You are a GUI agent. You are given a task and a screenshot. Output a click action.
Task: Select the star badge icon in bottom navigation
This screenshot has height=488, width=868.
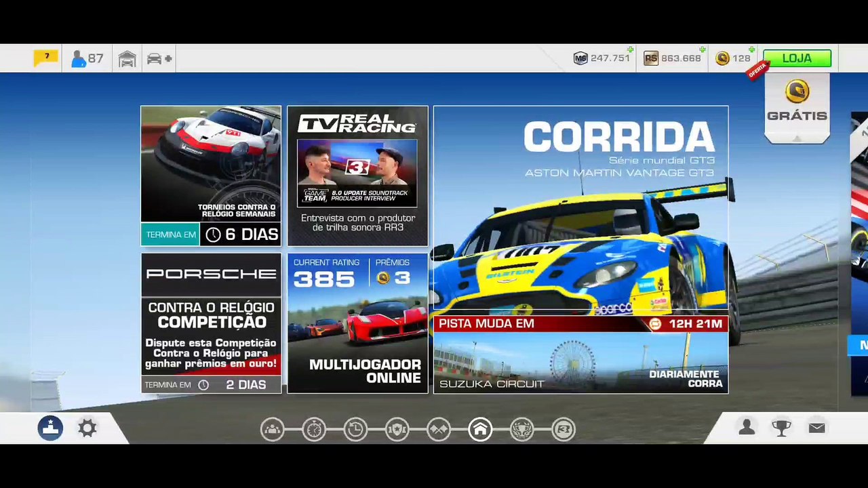tap(397, 429)
